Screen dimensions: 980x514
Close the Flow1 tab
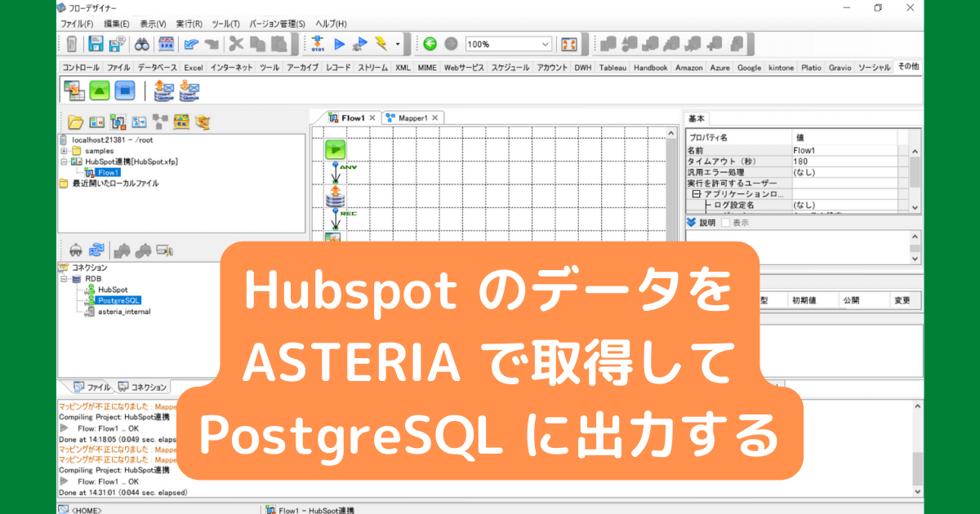coord(372,118)
